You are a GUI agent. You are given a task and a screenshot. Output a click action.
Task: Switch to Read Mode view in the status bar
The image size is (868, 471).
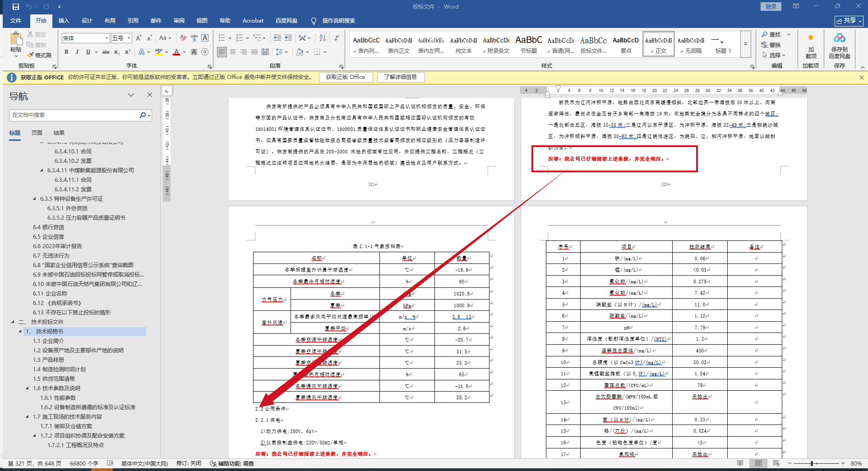(740, 463)
